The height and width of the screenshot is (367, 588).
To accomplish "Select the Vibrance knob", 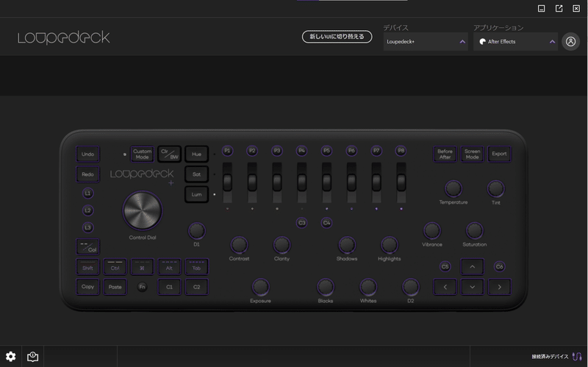I will (432, 231).
